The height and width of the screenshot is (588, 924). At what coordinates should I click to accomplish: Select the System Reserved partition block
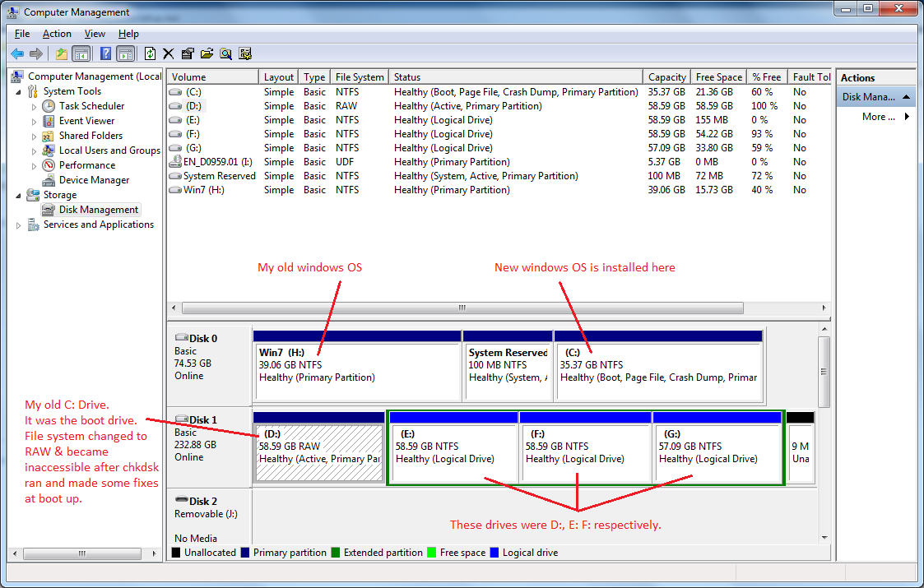508,365
